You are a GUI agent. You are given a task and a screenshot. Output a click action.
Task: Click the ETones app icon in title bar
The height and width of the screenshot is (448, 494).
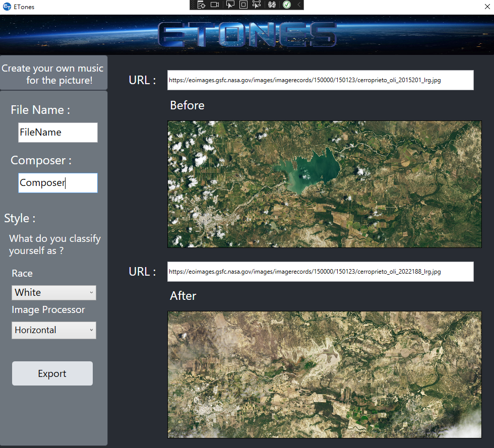(x=7, y=7)
